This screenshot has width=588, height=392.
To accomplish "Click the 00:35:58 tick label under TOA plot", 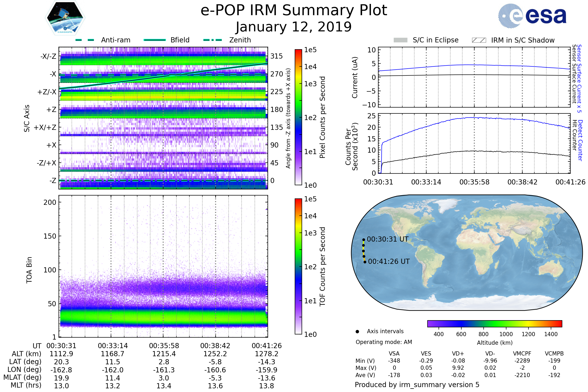I will tap(164, 346).
